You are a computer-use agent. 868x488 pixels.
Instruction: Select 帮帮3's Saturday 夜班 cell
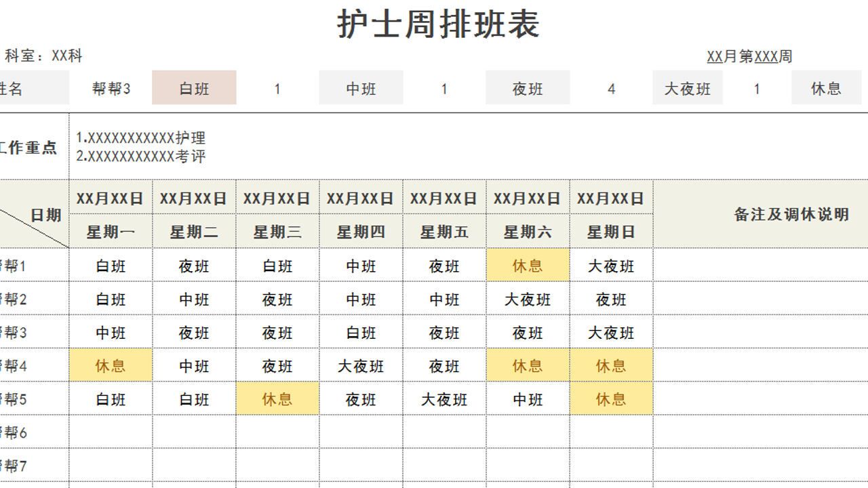point(528,332)
